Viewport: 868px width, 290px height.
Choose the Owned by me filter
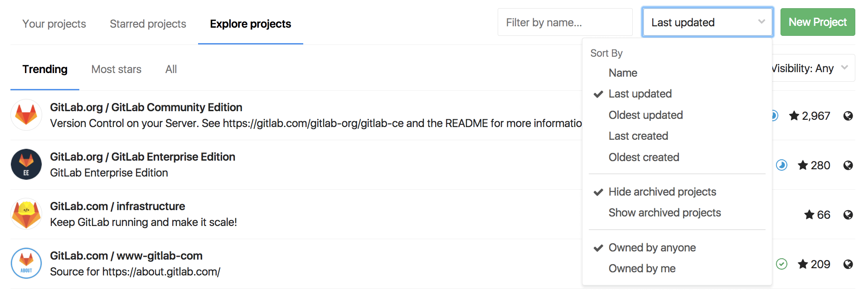coord(642,269)
